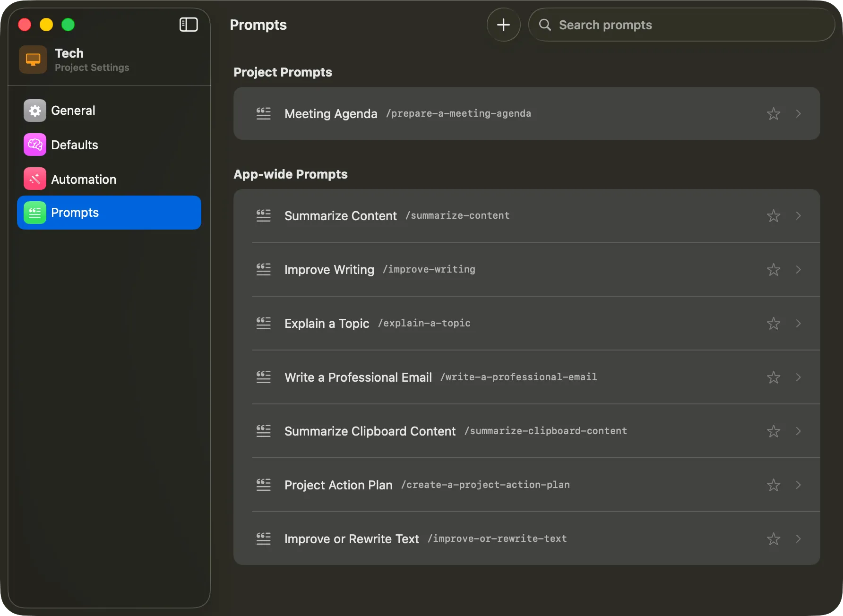Open Write a Professional Email chevron
This screenshot has width=843, height=616.
[x=798, y=377]
